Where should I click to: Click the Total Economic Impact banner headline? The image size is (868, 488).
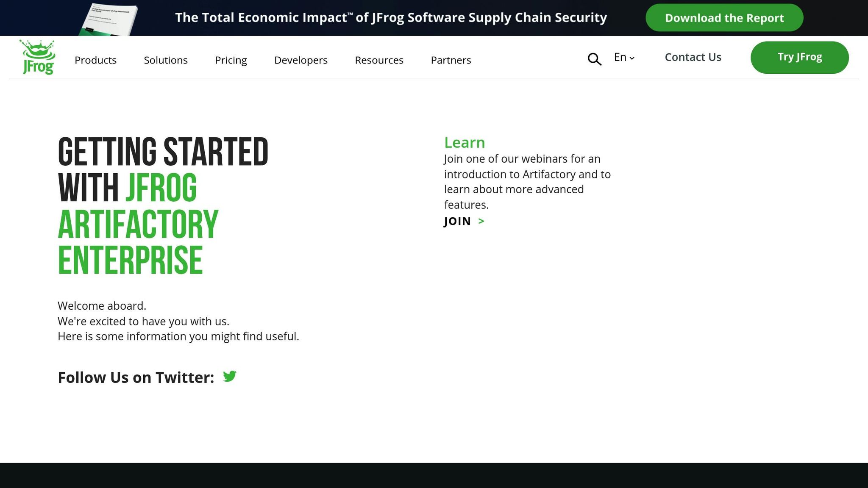click(391, 18)
